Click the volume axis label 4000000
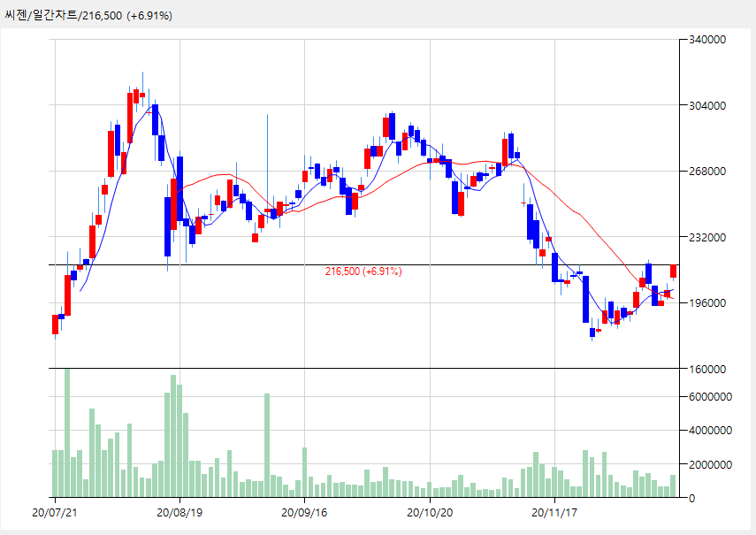Viewport: 756px width, 535px height. click(710, 431)
